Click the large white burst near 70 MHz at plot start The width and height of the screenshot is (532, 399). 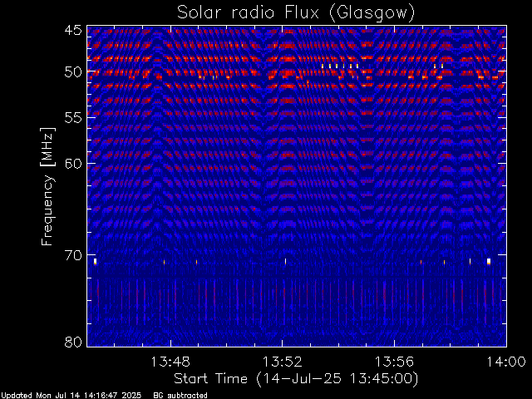pyautogui.click(x=96, y=261)
